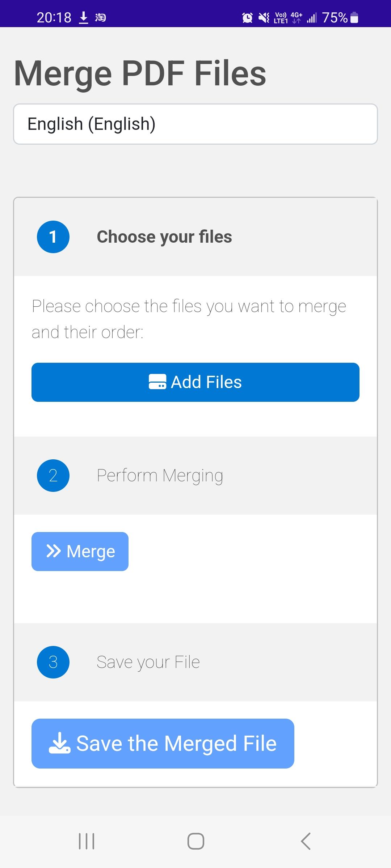Select step 3 number circle
The image size is (391, 868).
pyautogui.click(x=53, y=662)
